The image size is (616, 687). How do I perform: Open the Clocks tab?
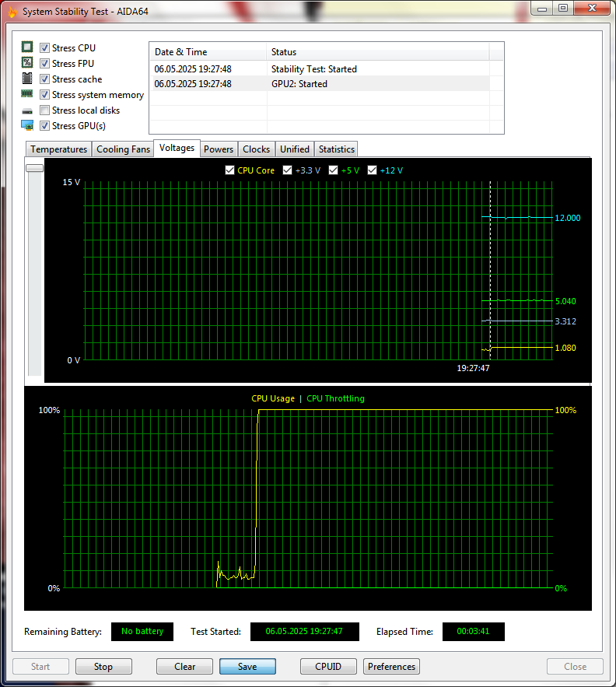pos(257,149)
